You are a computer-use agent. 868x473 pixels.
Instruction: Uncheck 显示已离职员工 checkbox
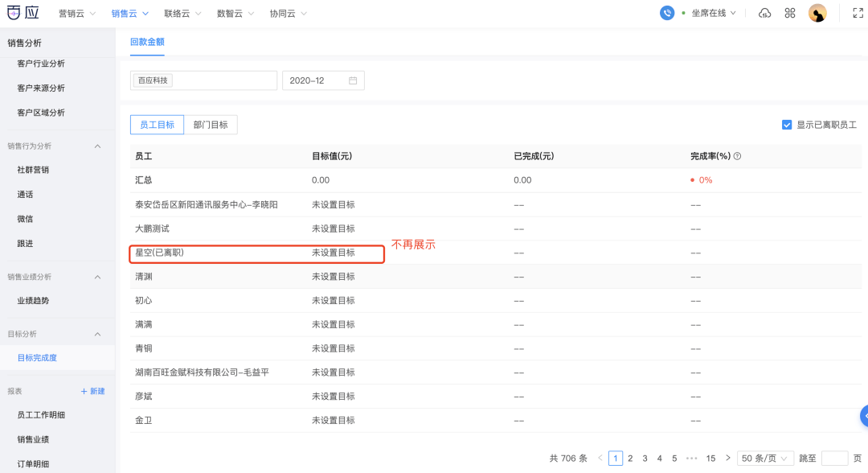point(787,125)
